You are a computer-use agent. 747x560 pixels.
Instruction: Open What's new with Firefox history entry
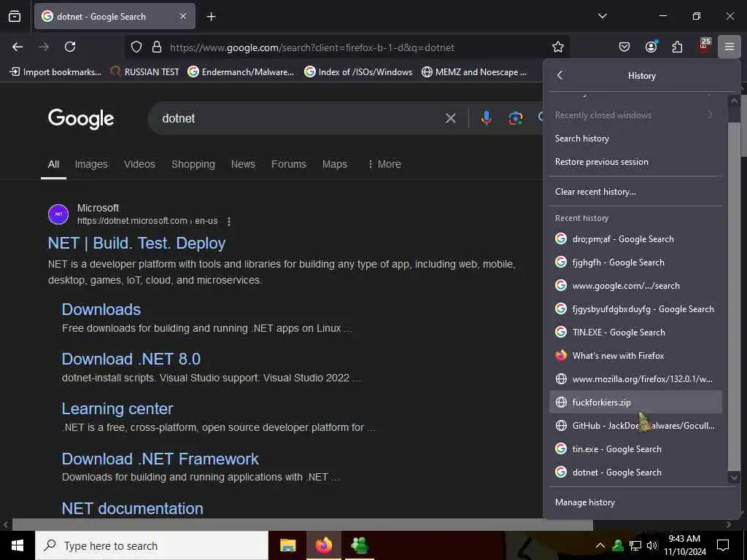pos(635,356)
